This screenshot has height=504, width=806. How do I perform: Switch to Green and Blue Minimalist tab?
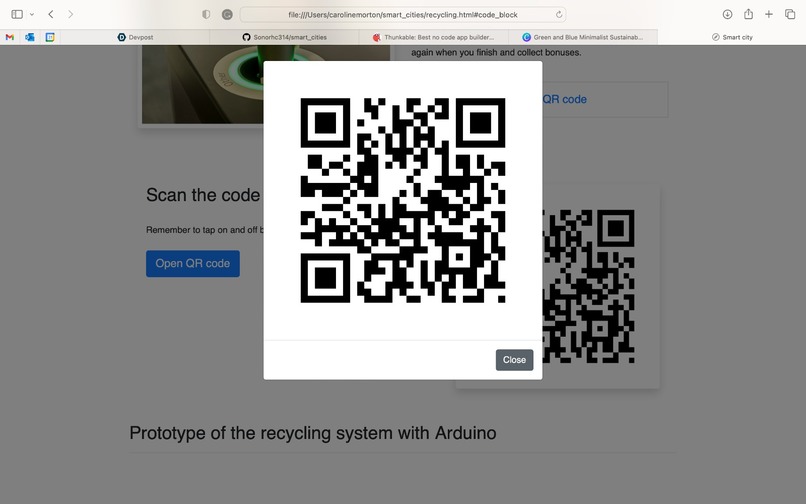pos(583,37)
